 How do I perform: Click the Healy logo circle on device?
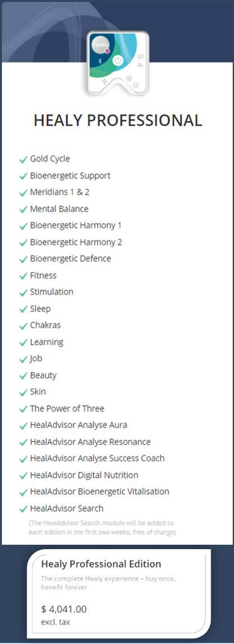tap(100, 44)
